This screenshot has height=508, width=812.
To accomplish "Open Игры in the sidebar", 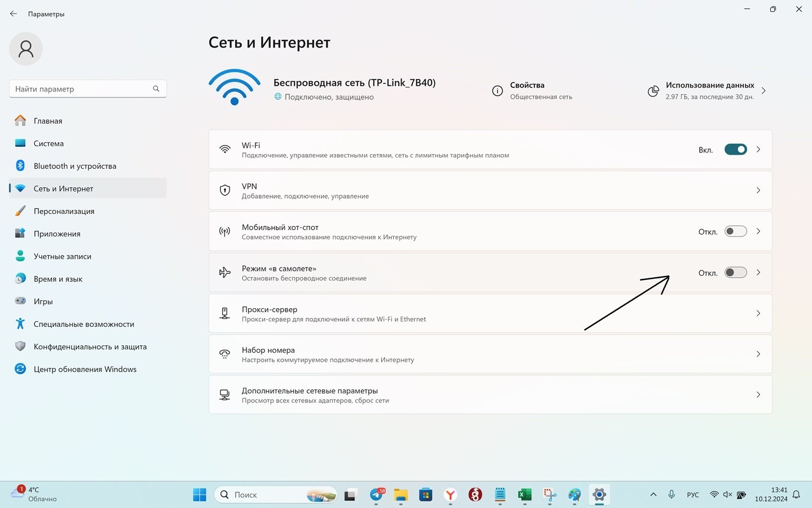I will (88, 301).
